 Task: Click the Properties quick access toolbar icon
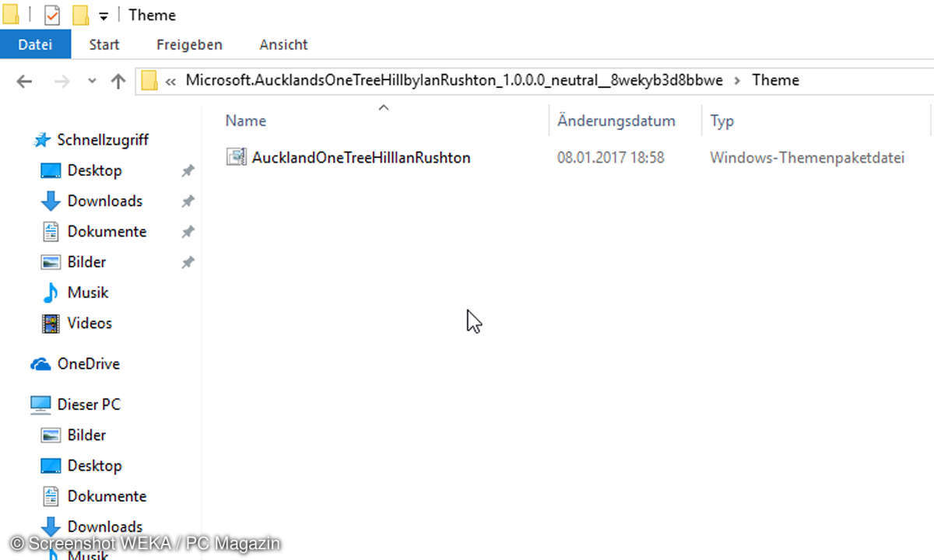coord(51,15)
